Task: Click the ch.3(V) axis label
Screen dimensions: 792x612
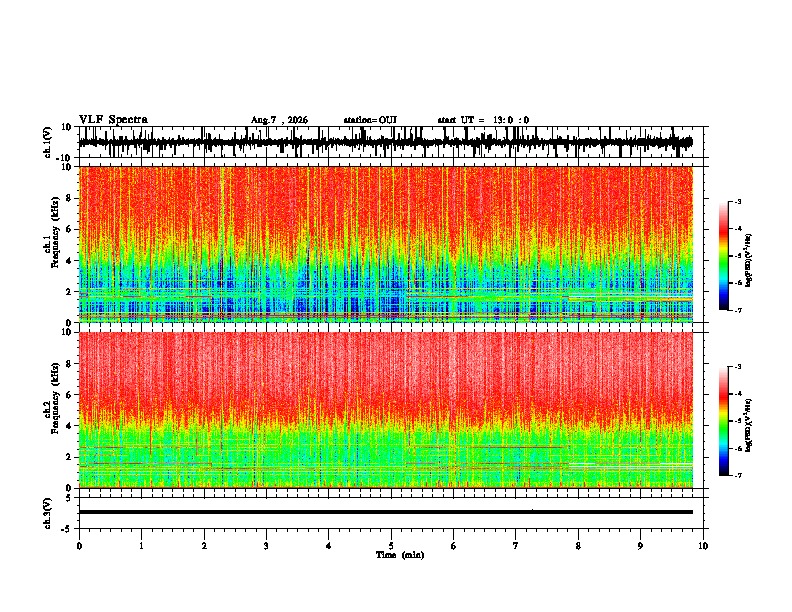Action: point(48,513)
